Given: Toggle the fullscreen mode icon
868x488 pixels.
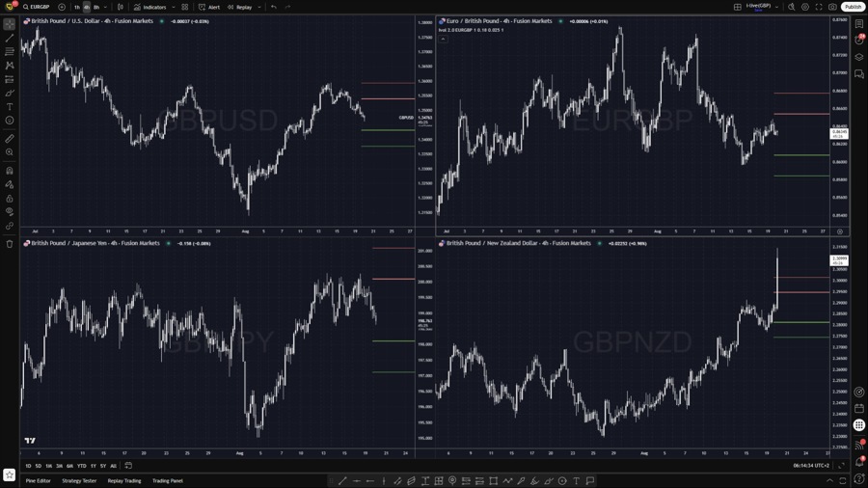Looking at the screenshot, I should 819,7.
